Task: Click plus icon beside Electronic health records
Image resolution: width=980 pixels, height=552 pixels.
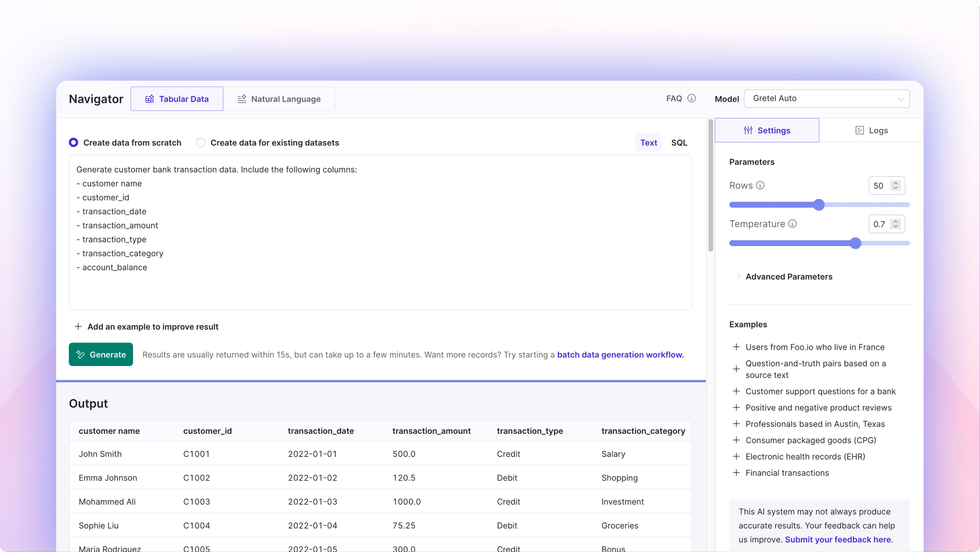Action: tap(736, 456)
